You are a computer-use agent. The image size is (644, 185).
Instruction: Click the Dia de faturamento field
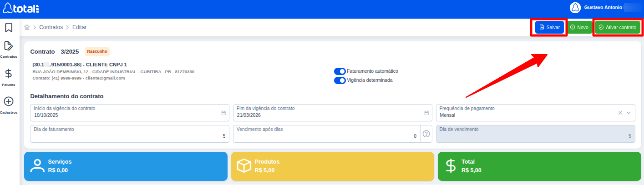pyautogui.click(x=129, y=134)
